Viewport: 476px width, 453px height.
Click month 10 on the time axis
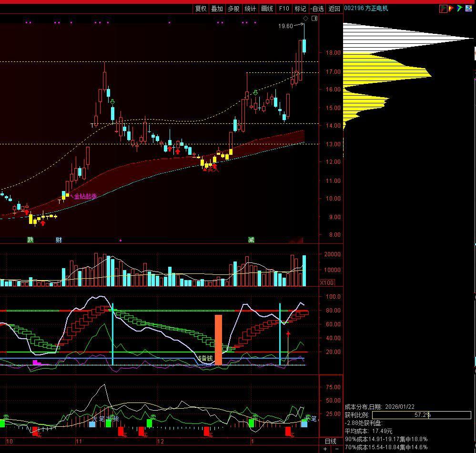[x=10, y=441]
